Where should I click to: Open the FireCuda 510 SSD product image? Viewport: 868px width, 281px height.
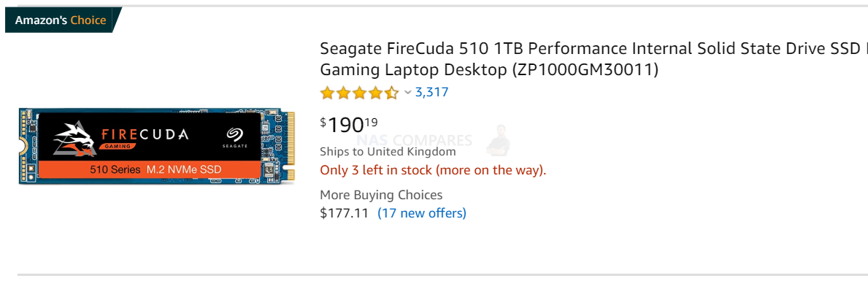click(157, 146)
